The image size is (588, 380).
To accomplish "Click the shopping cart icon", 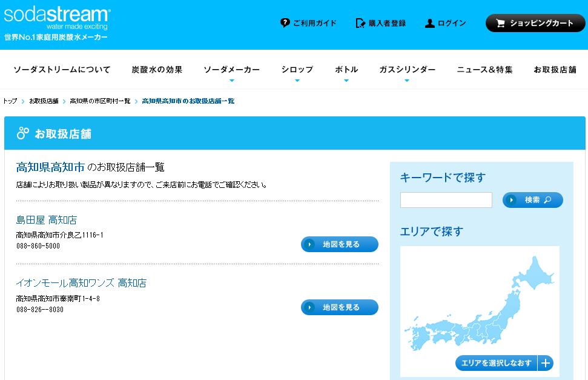I will (501, 23).
